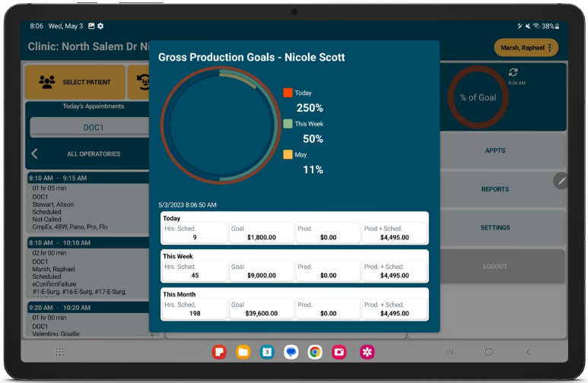Click the orange Today legend swatch
Viewport: 588px width, 383px height.
288,93
